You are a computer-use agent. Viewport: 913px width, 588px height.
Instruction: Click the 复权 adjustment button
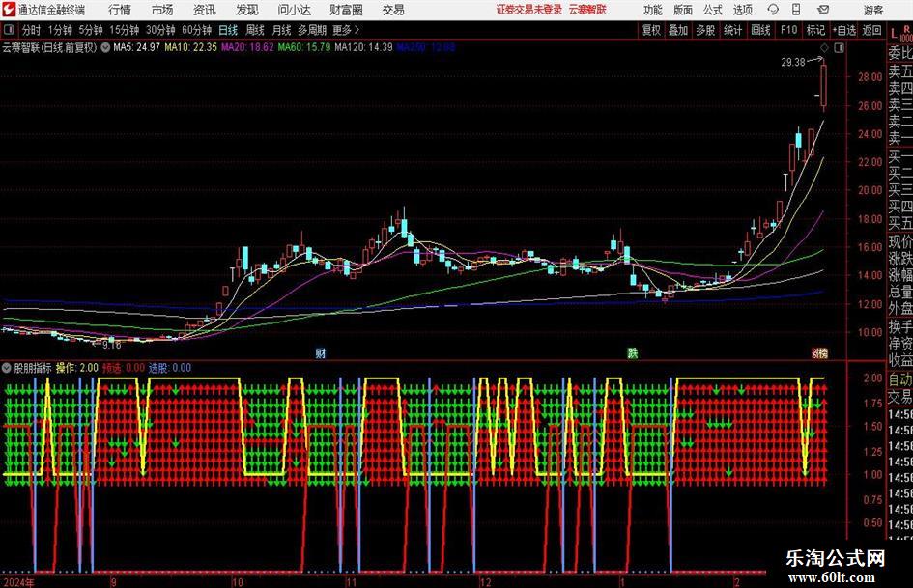(651, 30)
